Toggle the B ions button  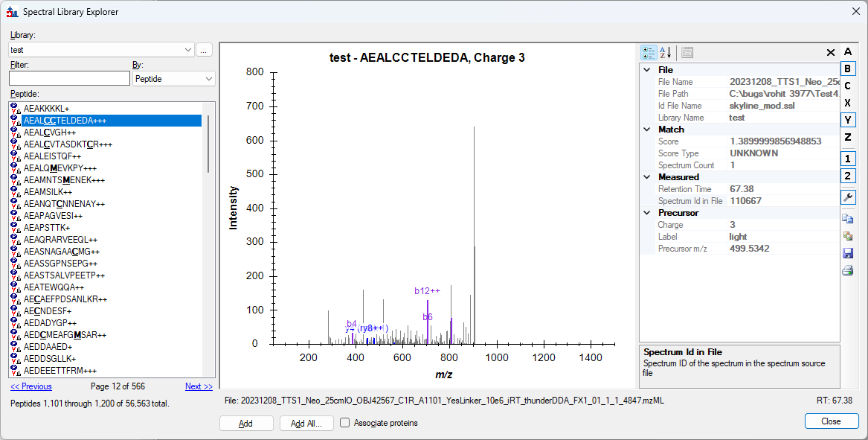[x=848, y=69]
